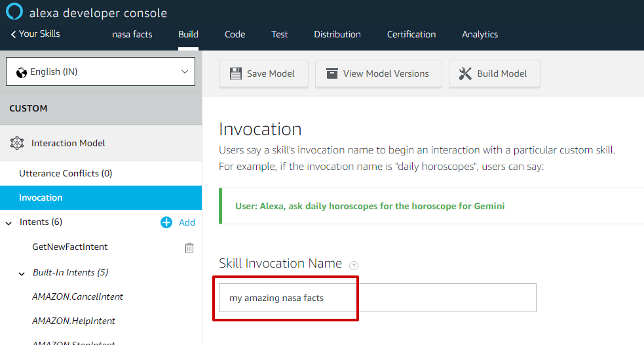Viewport: 644px width, 345px height.
Task: Collapse the Intents (6) tree section
Action: (9, 223)
